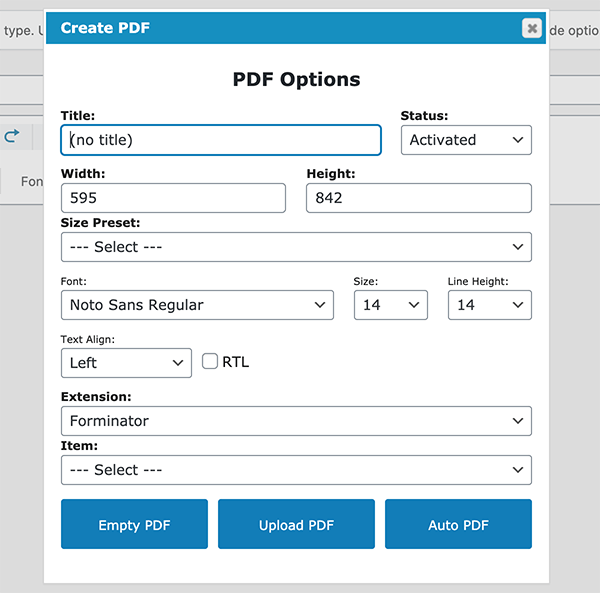Click the Empty PDF button

click(x=134, y=524)
